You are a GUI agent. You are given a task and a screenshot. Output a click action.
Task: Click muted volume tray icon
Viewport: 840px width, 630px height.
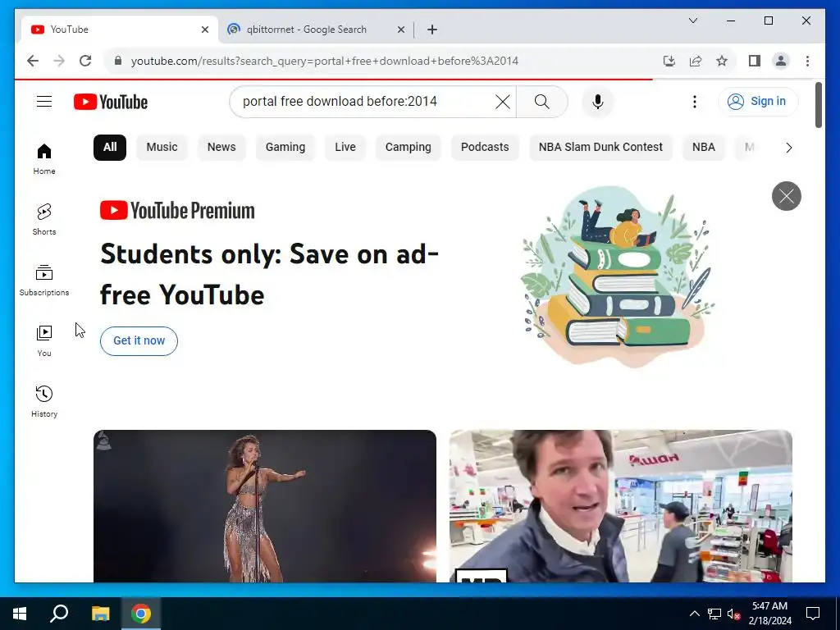click(x=733, y=614)
